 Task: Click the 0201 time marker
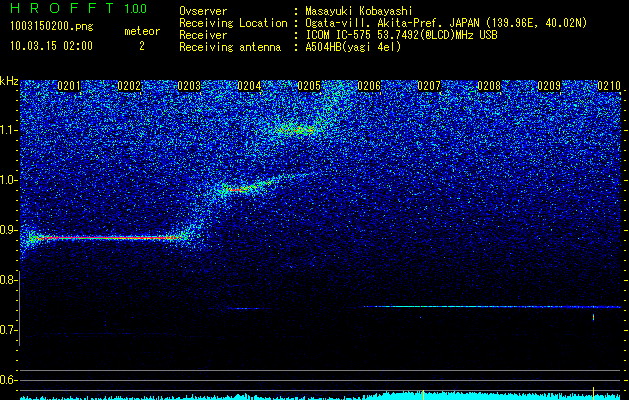coord(69,86)
